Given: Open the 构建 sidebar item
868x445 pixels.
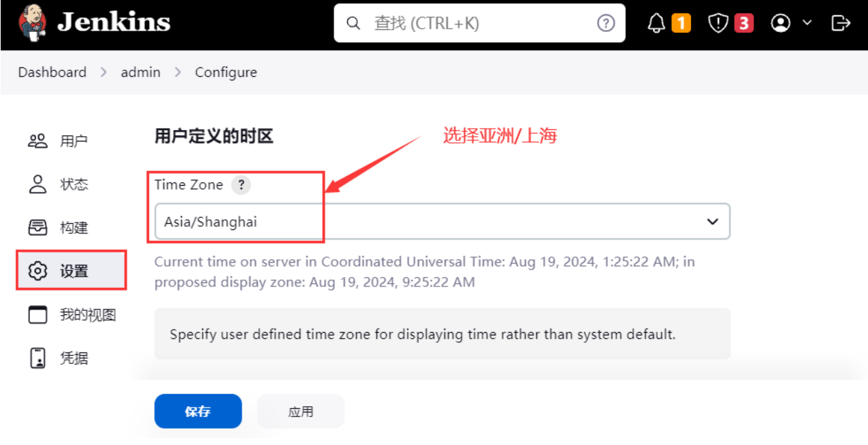Looking at the screenshot, I should coord(59,227).
